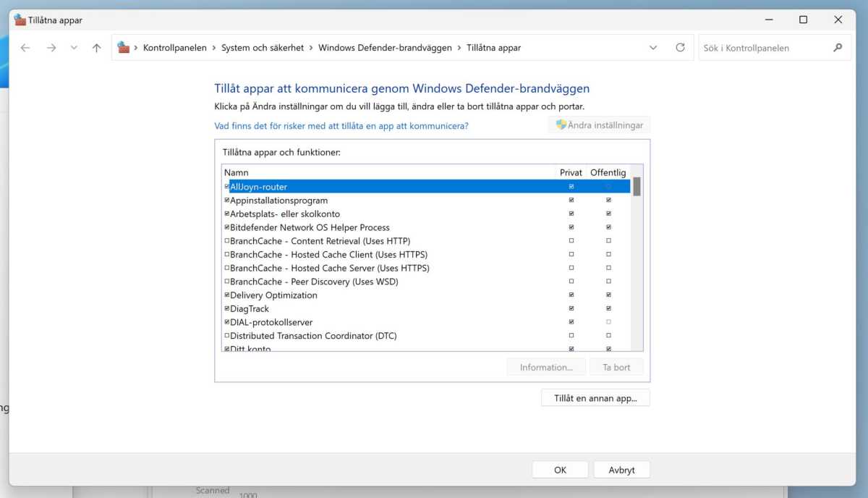Click the window title firewall icon
This screenshot has height=498, width=868.
(20, 20)
